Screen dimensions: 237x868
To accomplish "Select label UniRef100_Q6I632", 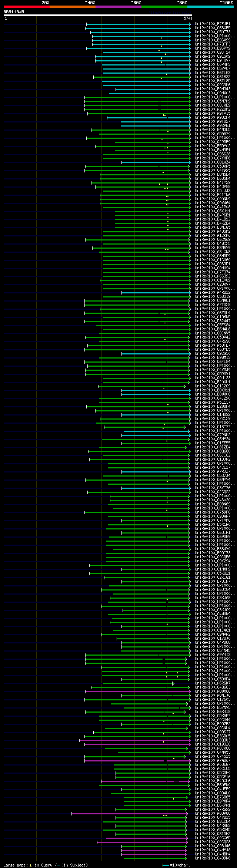I will 213,77.
